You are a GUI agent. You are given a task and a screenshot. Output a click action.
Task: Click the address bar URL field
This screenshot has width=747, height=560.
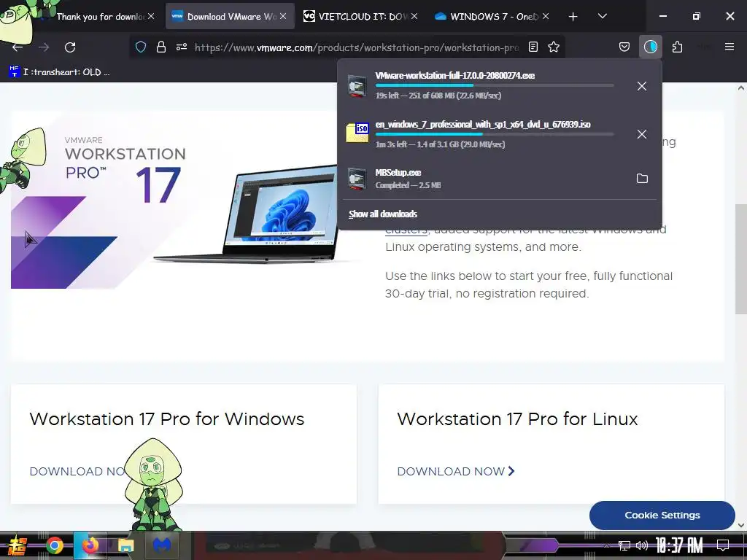(x=356, y=47)
